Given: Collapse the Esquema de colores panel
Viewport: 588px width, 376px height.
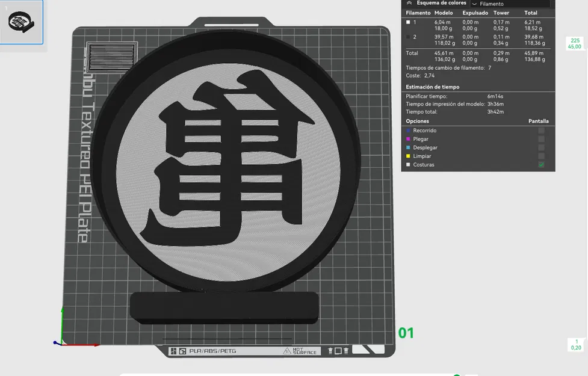Looking at the screenshot, I should [x=410, y=2].
